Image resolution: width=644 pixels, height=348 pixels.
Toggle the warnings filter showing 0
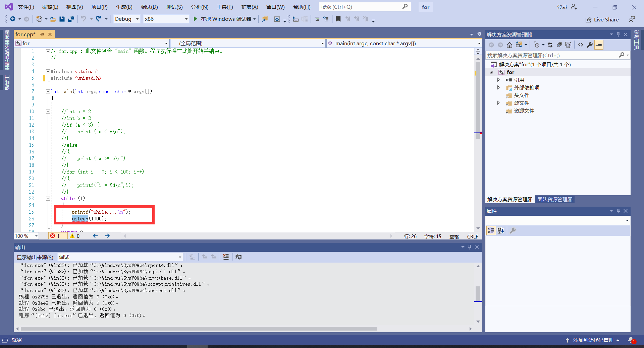(75, 236)
